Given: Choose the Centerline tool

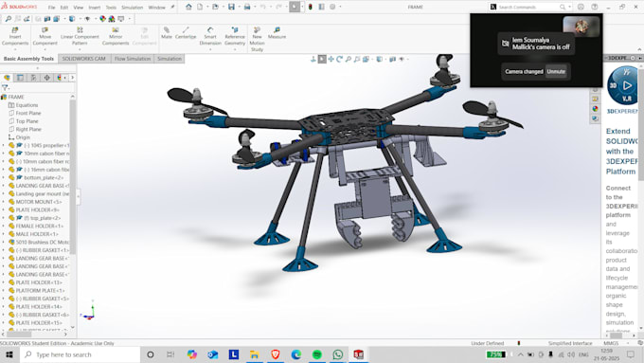Looking at the screenshot, I should point(186,33).
